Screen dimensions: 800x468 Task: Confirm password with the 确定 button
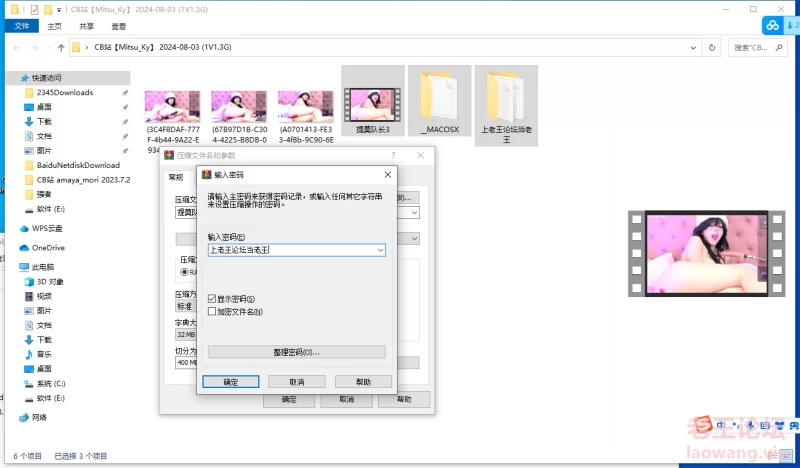[231, 381]
